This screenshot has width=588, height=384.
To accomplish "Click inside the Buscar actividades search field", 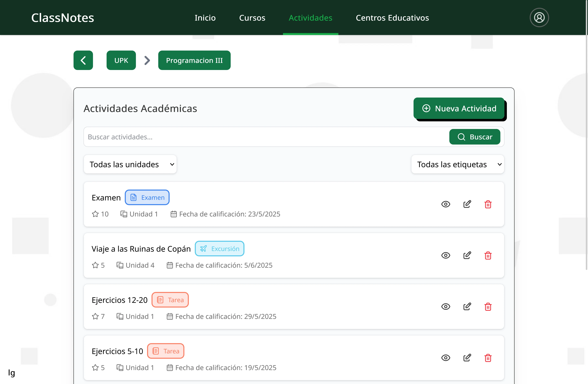I will [247, 137].
